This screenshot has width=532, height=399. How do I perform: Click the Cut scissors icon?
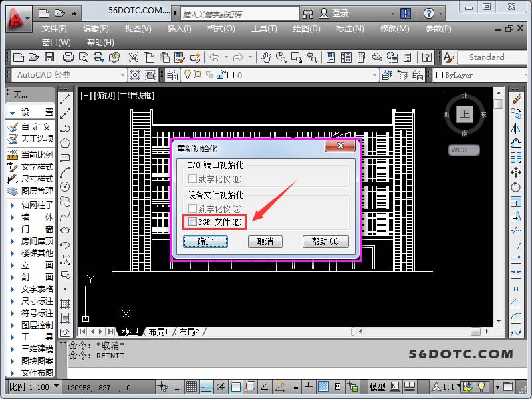133,57
